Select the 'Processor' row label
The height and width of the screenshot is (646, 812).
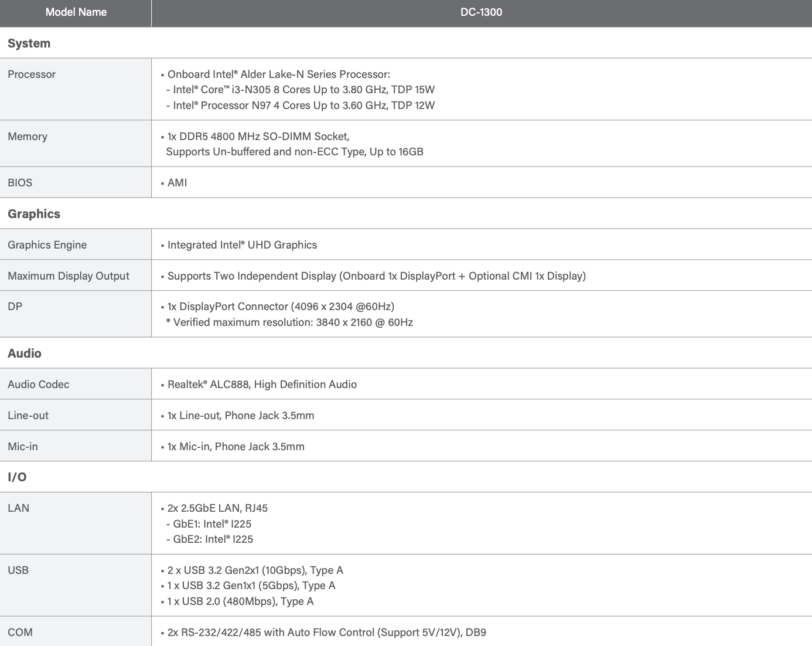[32, 74]
